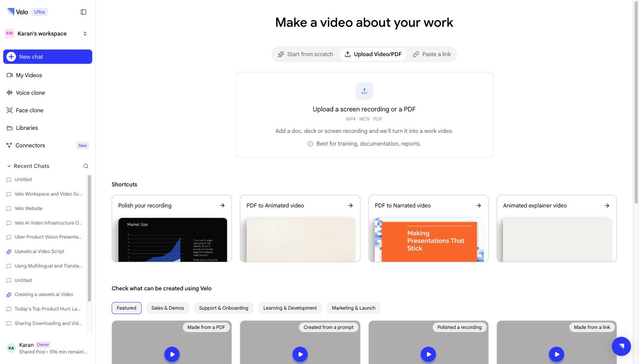This screenshot has width=639, height=364.
Task: Open Uber Product Vision Presentation chat
Action: click(x=44, y=237)
